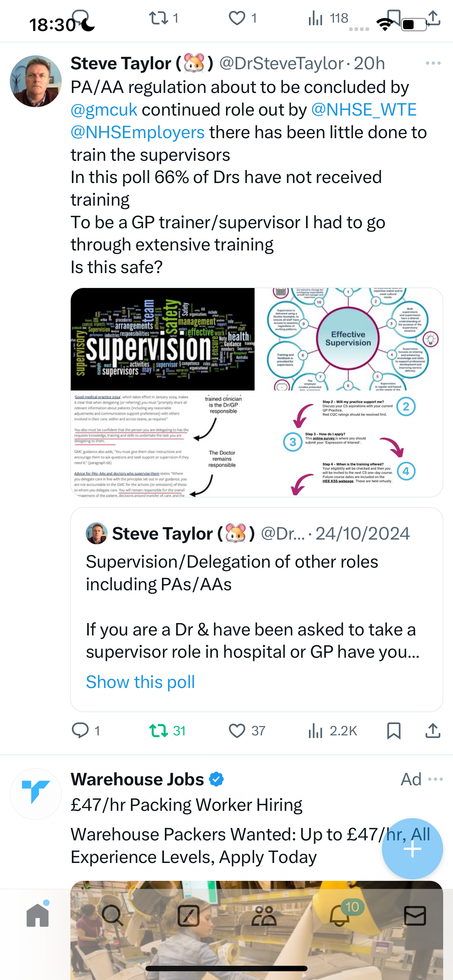Open the Search tab
The image size is (453, 980).
click(112, 915)
